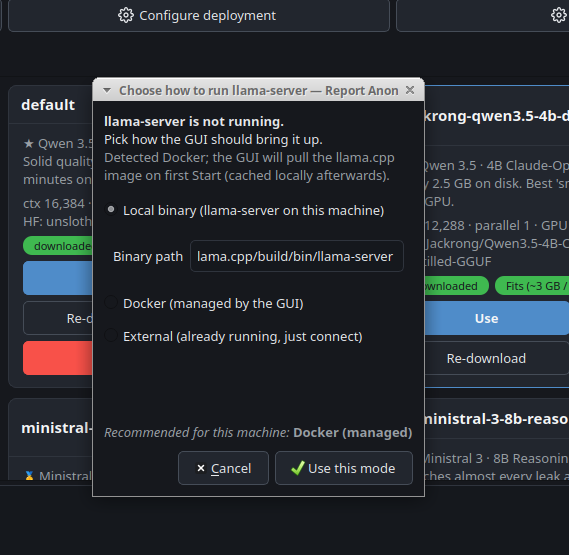Click the 'Recommended for this machine' note

[x=258, y=432]
